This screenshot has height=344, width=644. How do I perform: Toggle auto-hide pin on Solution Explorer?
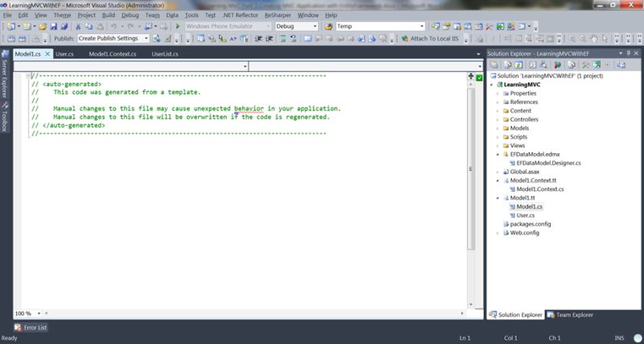pos(629,53)
